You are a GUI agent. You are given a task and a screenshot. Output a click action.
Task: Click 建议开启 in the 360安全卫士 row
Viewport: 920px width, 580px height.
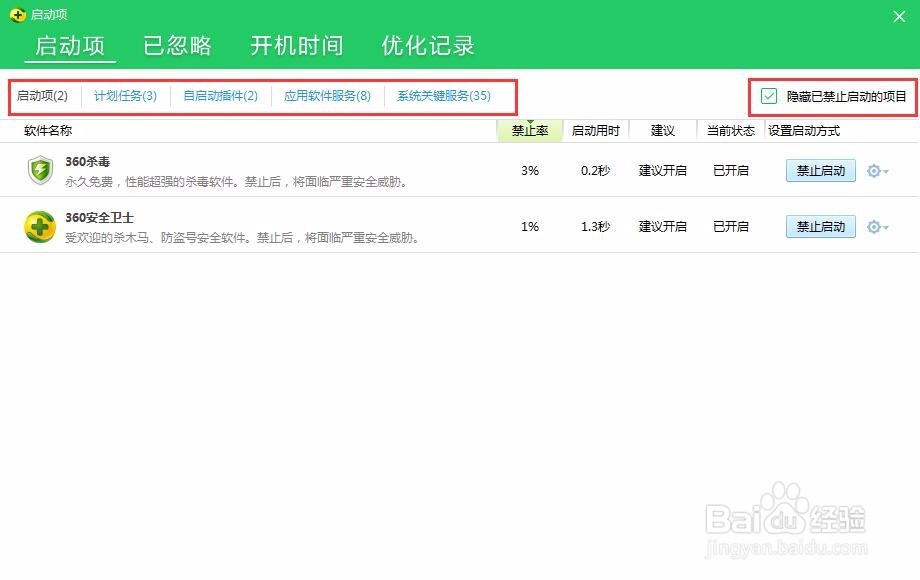pos(662,226)
